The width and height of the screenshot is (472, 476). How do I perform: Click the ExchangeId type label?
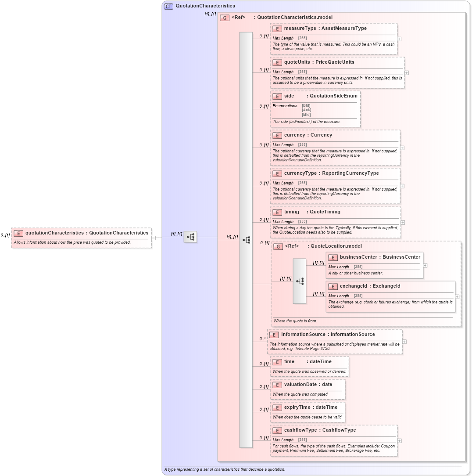386,286
